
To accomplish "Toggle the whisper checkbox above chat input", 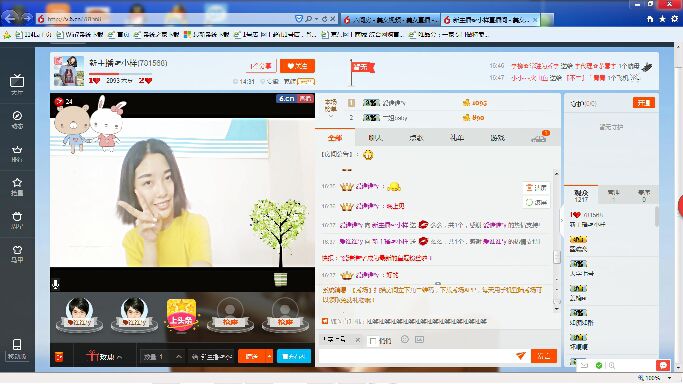I will click(x=372, y=341).
